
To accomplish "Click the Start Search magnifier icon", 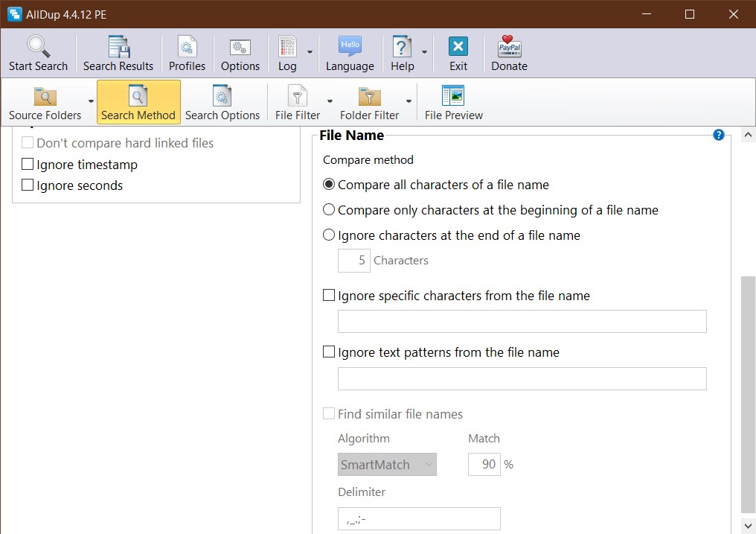I will (x=38, y=46).
